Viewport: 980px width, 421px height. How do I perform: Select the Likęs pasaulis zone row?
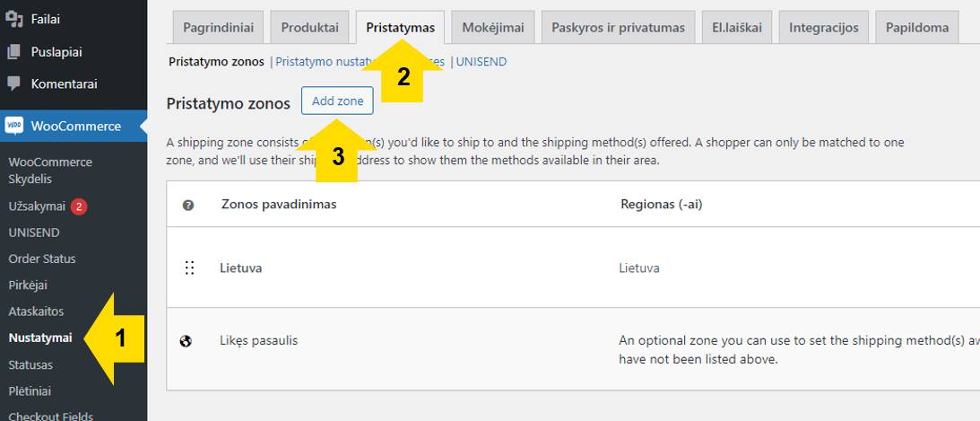coord(573,348)
